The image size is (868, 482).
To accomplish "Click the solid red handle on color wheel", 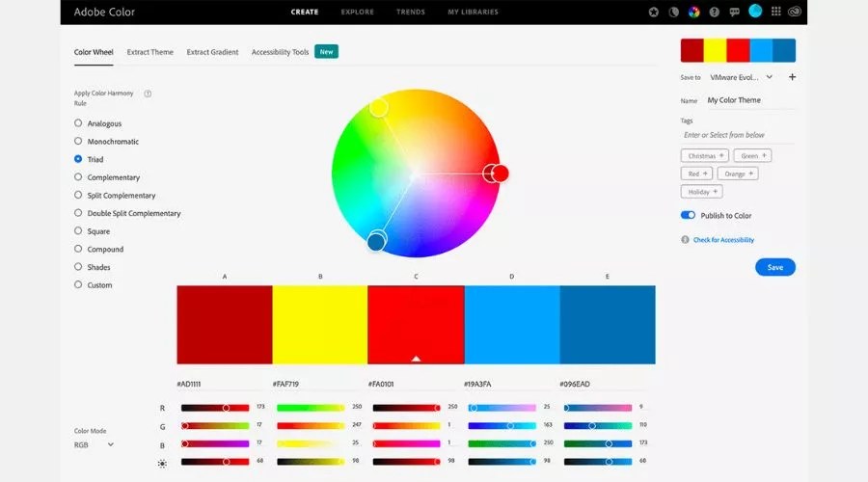I will click(501, 174).
